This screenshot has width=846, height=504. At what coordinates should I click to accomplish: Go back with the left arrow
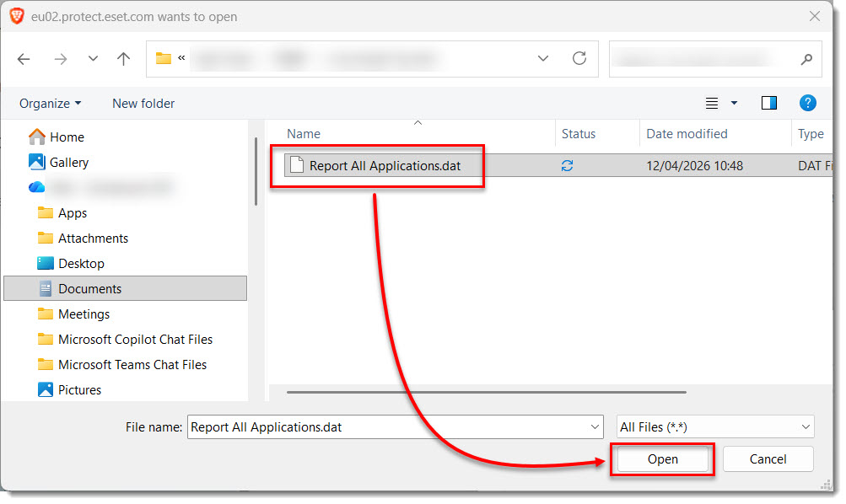click(24, 59)
